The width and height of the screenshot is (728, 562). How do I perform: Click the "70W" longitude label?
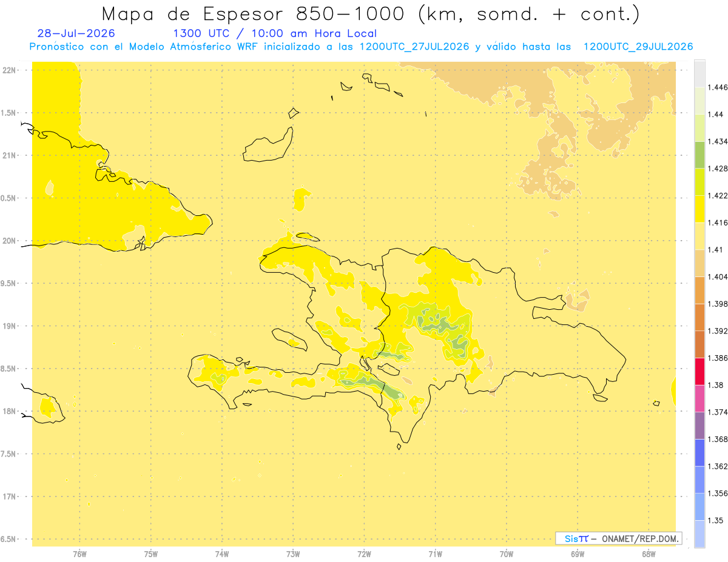click(507, 554)
